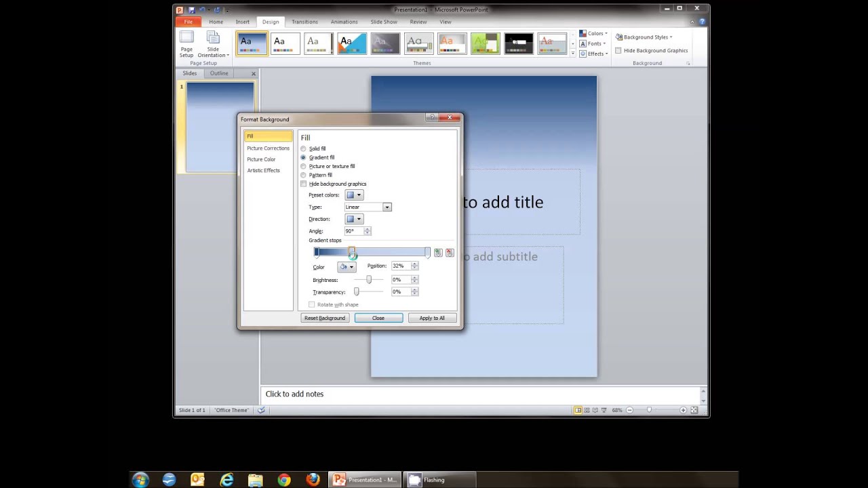The height and width of the screenshot is (488, 868).
Task: Apply the green squares theme in gallery
Action: (485, 43)
